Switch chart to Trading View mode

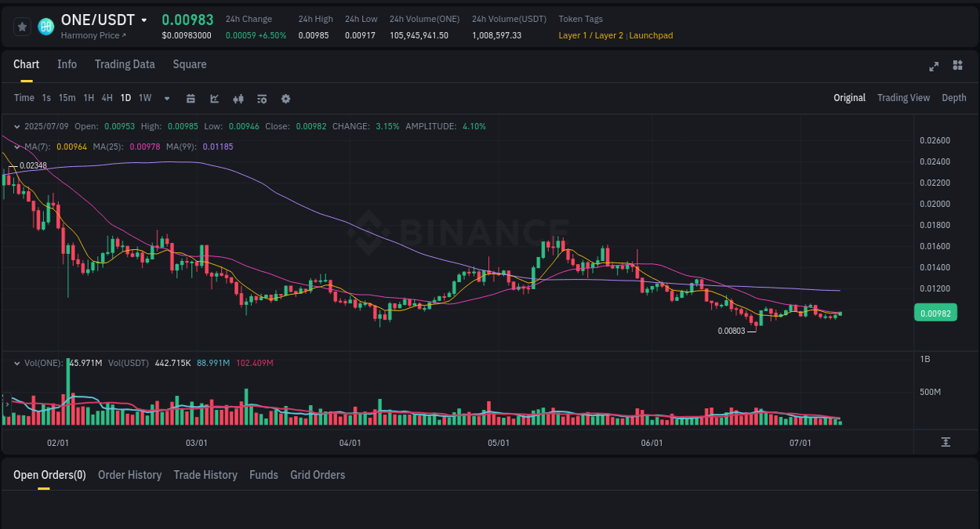pyautogui.click(x=903, y=98)
